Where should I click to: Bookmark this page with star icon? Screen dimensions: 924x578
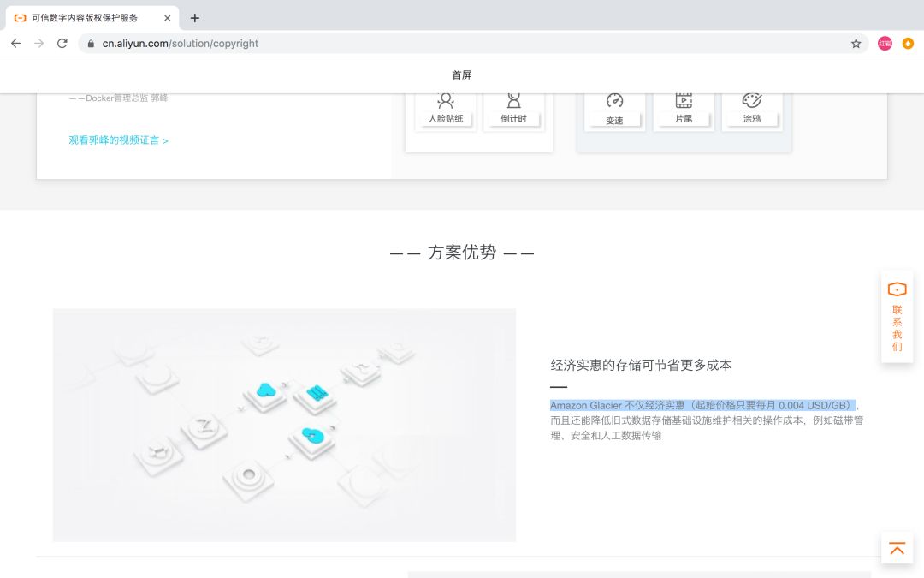point(856,43)
